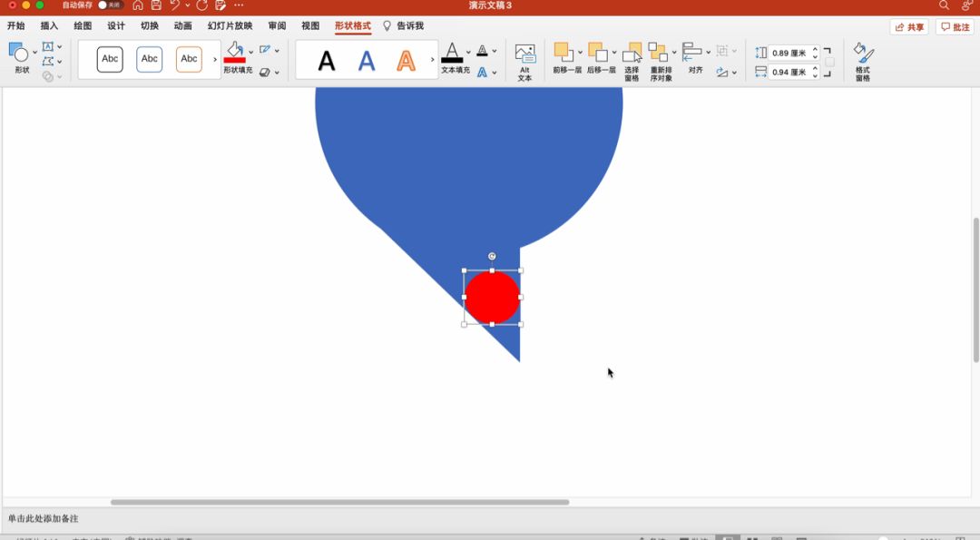The image size is (980, 540).
Task: Open the 幻灯片放映 tab
Action: pos(230,25)
